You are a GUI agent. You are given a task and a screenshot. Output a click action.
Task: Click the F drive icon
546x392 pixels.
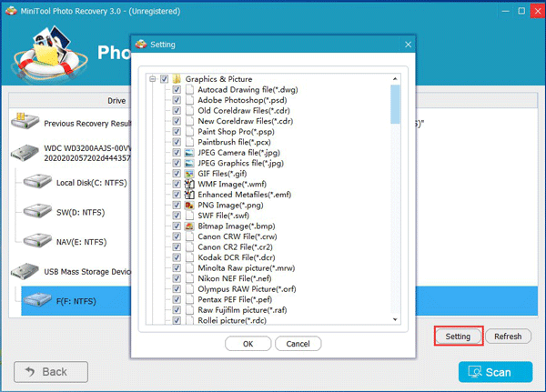click(37, 300)
